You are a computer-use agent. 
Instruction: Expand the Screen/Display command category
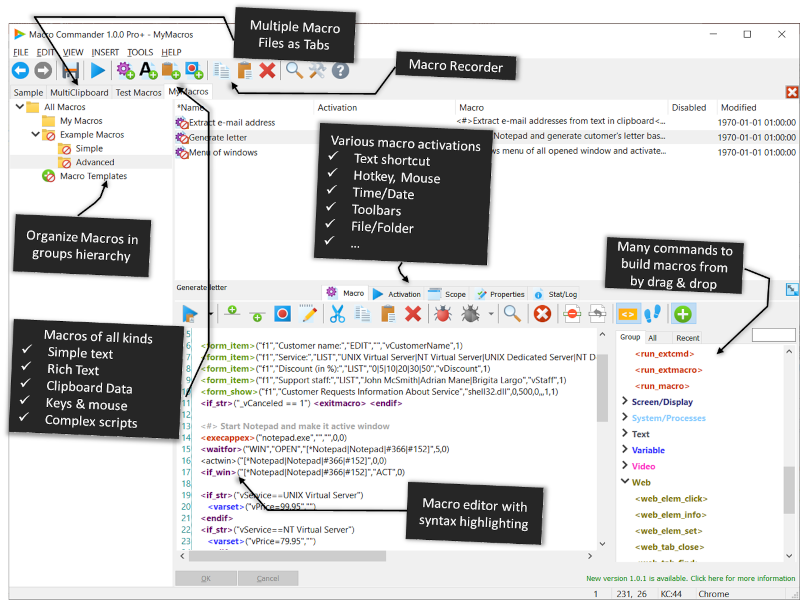point(623,403)
